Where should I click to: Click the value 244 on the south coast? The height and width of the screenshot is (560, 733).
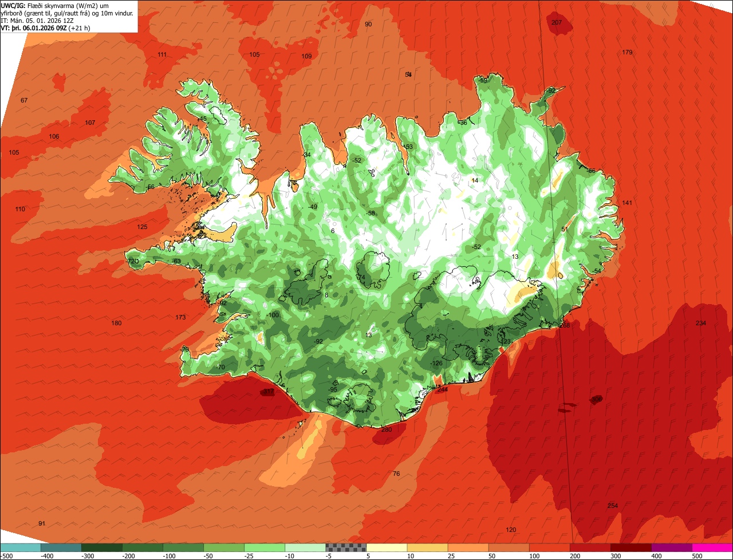click(x=442, y=389)
